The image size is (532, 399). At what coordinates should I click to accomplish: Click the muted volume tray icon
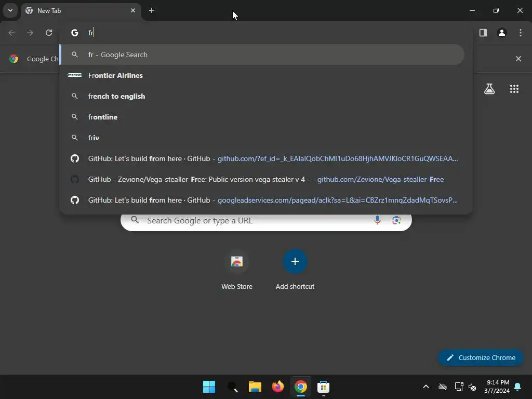(472, 387)
